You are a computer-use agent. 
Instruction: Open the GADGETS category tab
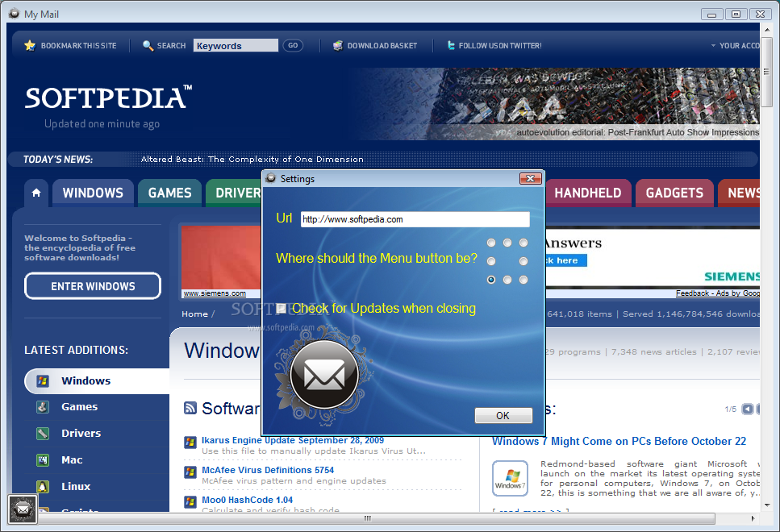tap(674, 193)
